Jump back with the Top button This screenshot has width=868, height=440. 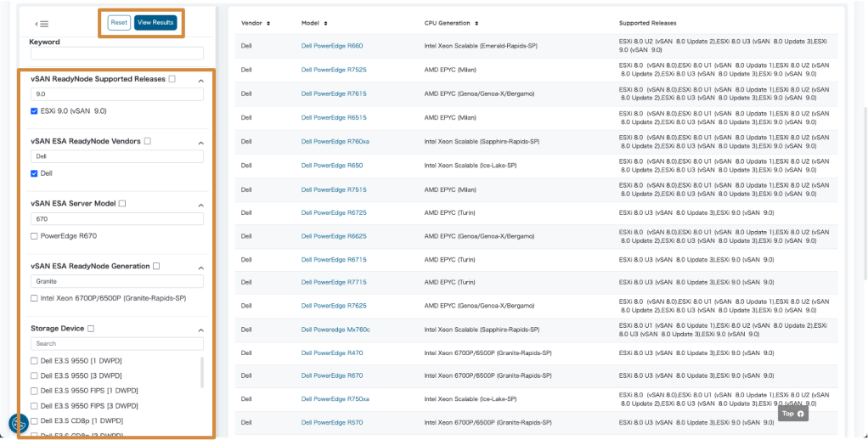pyautogui.click(x=792, y=414)
